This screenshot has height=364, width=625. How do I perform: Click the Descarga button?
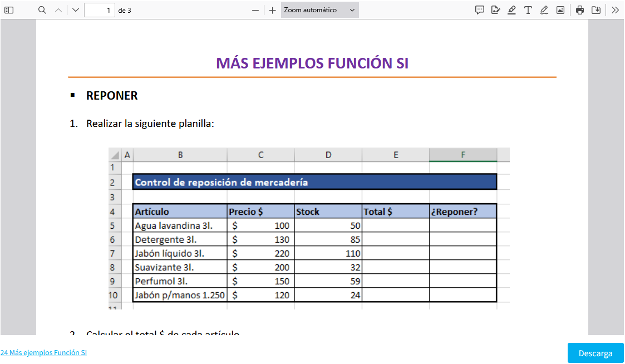point(595,353)
